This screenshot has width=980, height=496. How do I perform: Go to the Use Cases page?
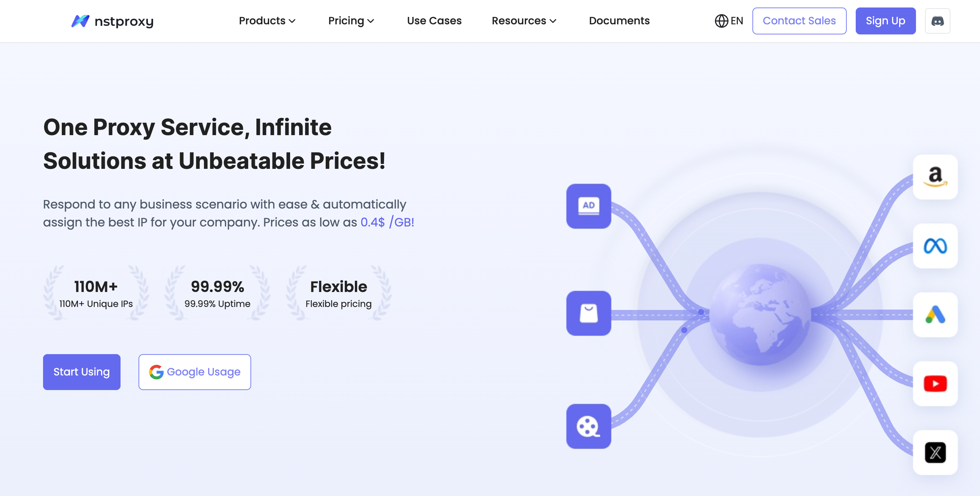click(x=434, y=21)
